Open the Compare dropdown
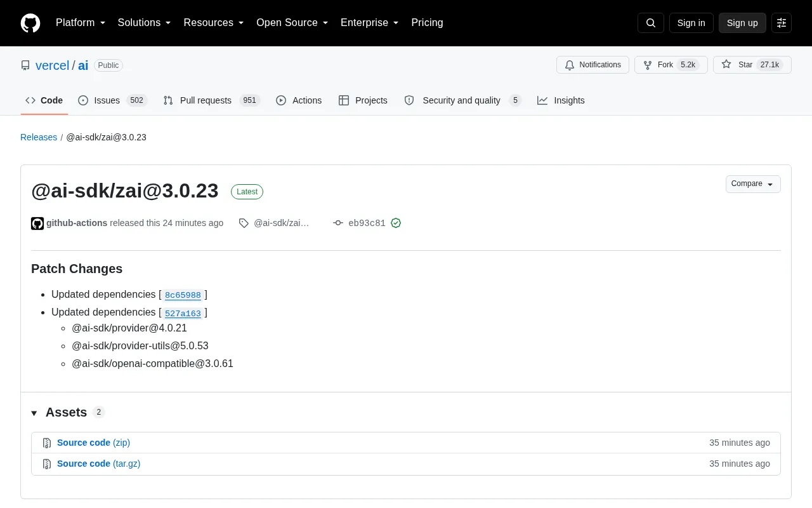This screenshot has height=508, width=812. click(x=753, y=184)
